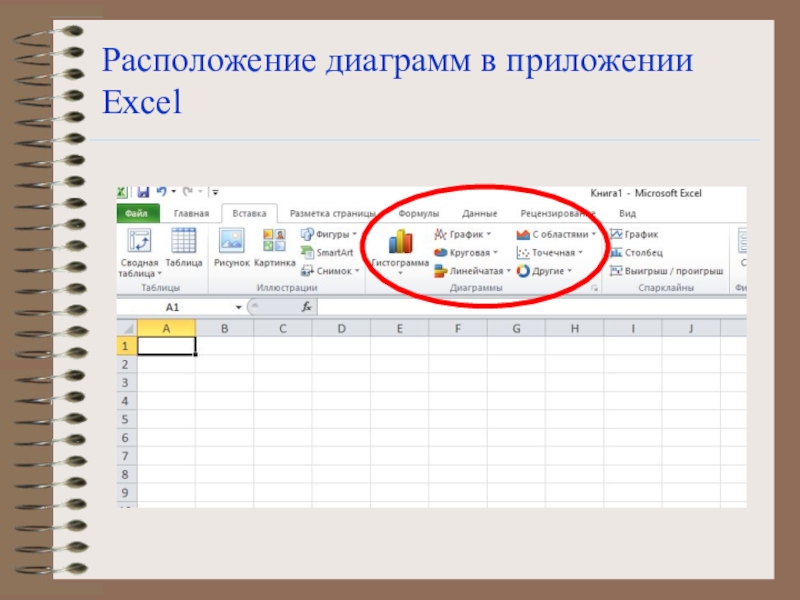The image size is (800, 600).
Task: Insert a График line chart
Action: tap(462, 234)
